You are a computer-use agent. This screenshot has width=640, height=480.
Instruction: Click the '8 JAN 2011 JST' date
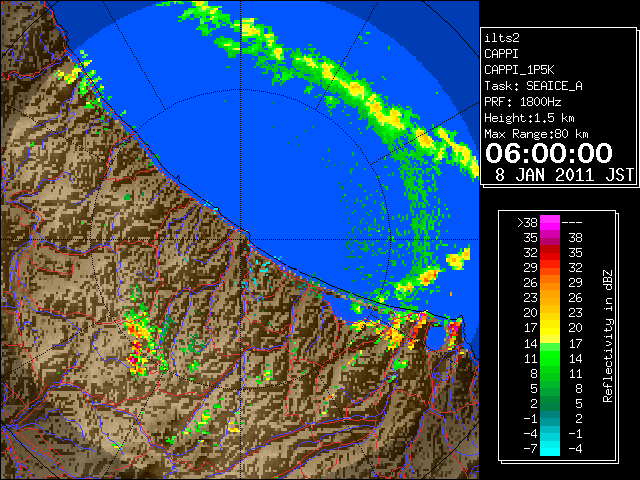(x=564, y=174)
